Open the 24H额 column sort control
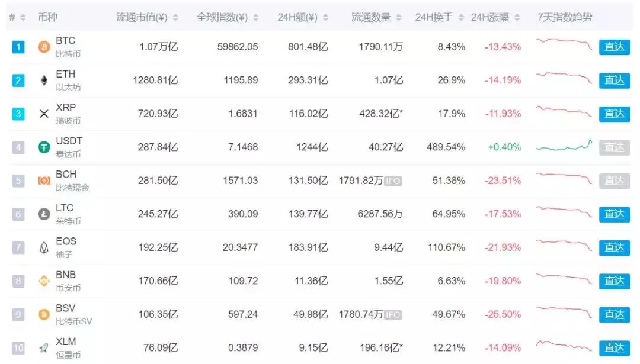 click(326, 17)
